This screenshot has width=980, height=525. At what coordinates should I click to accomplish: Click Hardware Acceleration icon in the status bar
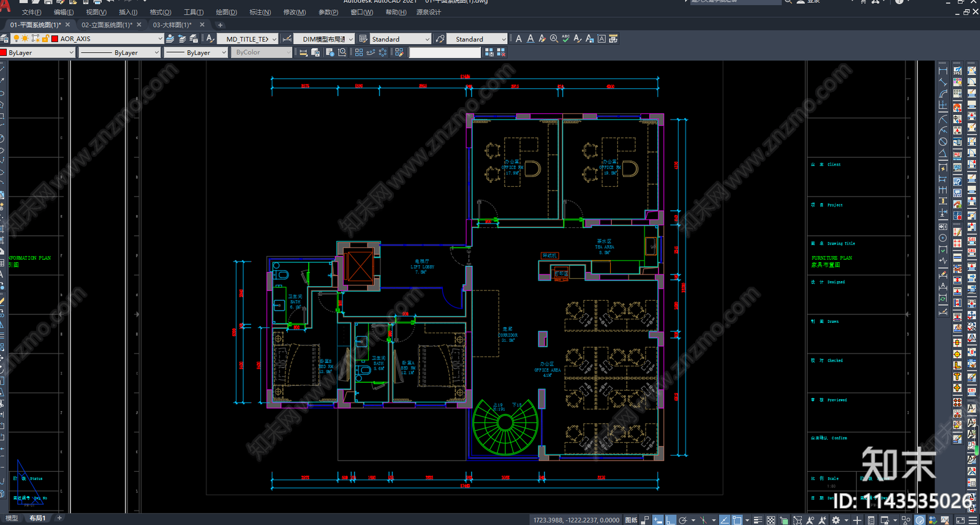coord(920,519)
